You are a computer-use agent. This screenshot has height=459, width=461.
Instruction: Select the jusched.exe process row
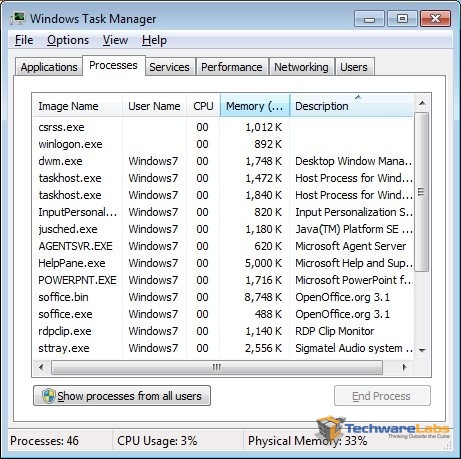click(223, 229)
